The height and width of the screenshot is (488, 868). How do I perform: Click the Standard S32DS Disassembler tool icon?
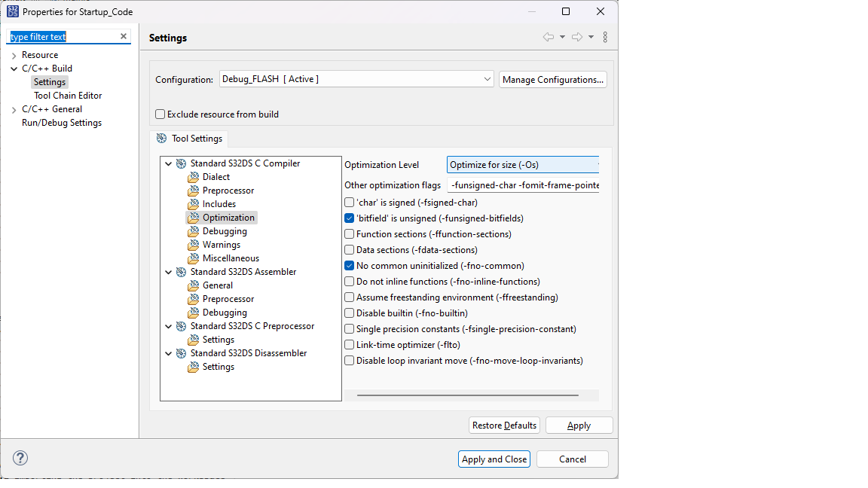coord(181,353)
